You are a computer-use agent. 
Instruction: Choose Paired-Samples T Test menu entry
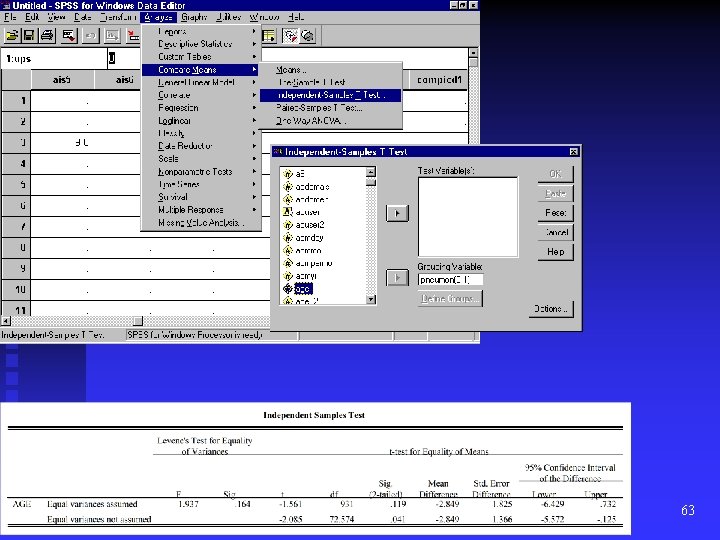click(x=331, y=108)
